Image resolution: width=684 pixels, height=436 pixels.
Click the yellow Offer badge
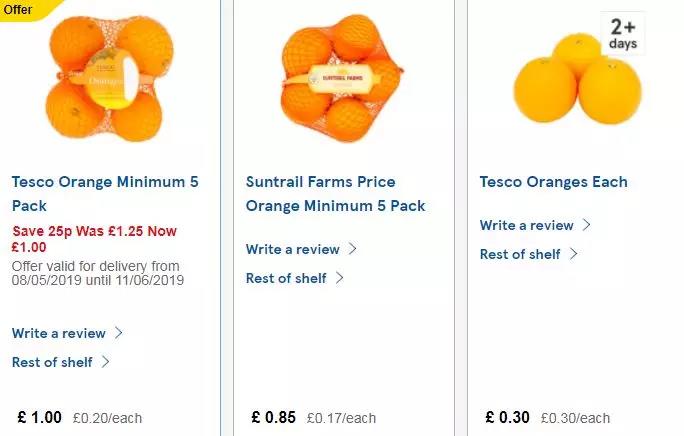click(20, 9)
